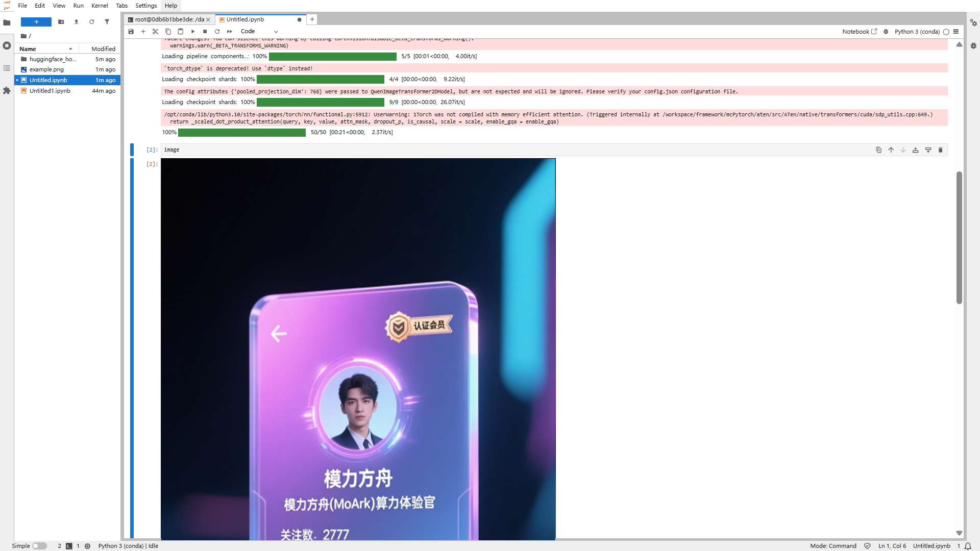Open notifications bell in status bar

tap(968, 546)
